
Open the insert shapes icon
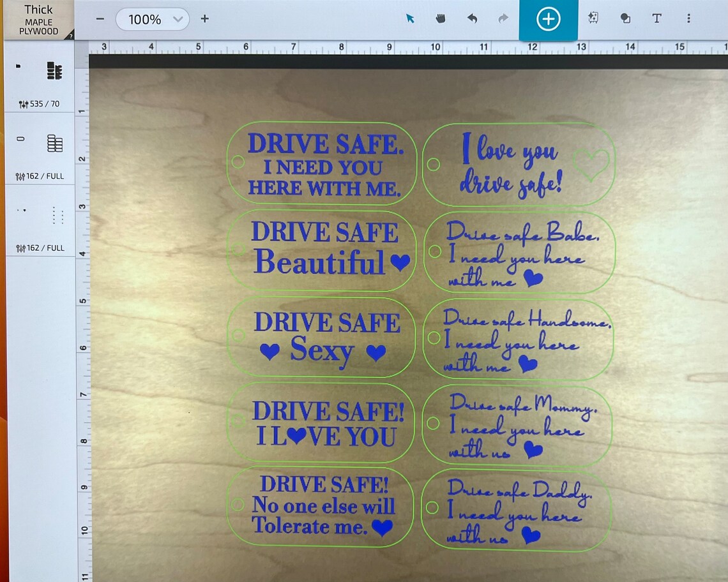[x=625, y=19]
